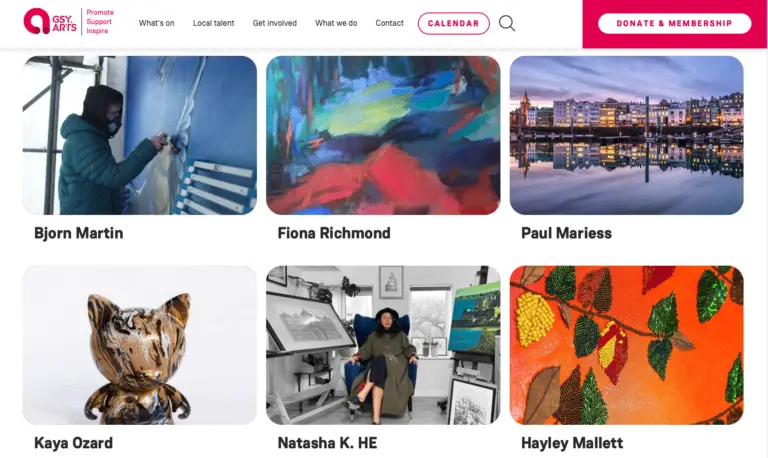
Task: Open Kaya Ozard's cat sculpture thumbnail
Action: point(140,345)
